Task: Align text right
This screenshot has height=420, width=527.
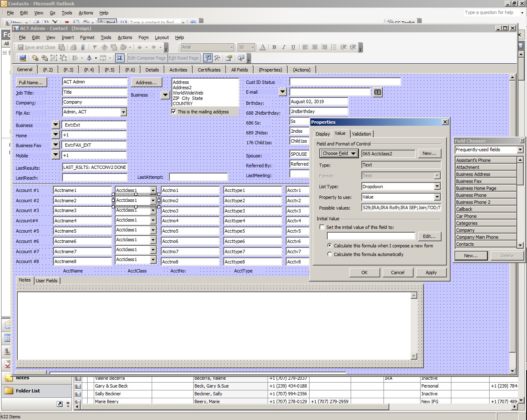Action: point(324,47)
